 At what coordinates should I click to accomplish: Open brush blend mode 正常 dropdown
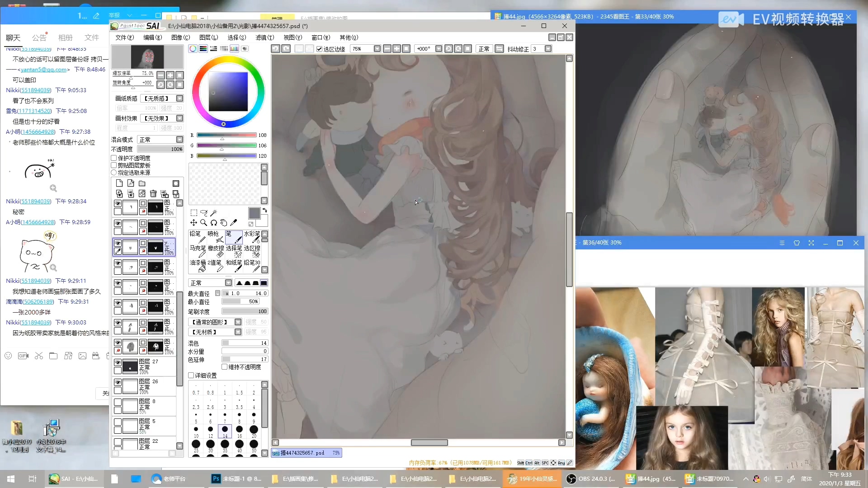tap(228, 283)
